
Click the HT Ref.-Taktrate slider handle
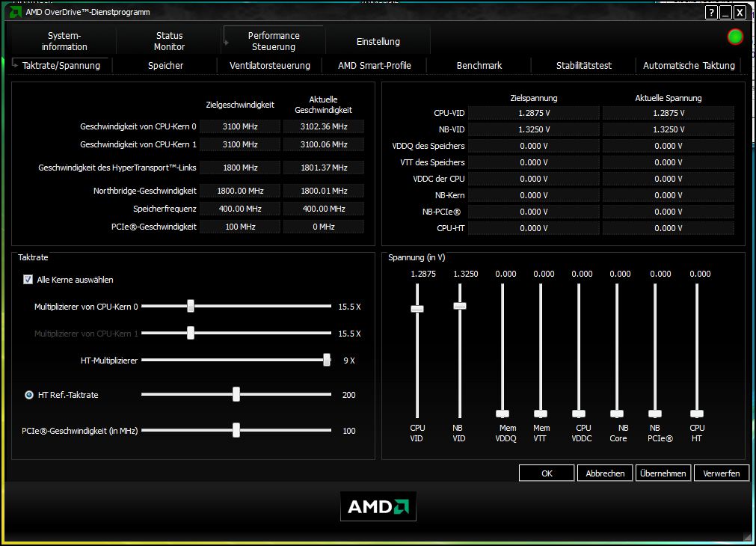[236, 394]
